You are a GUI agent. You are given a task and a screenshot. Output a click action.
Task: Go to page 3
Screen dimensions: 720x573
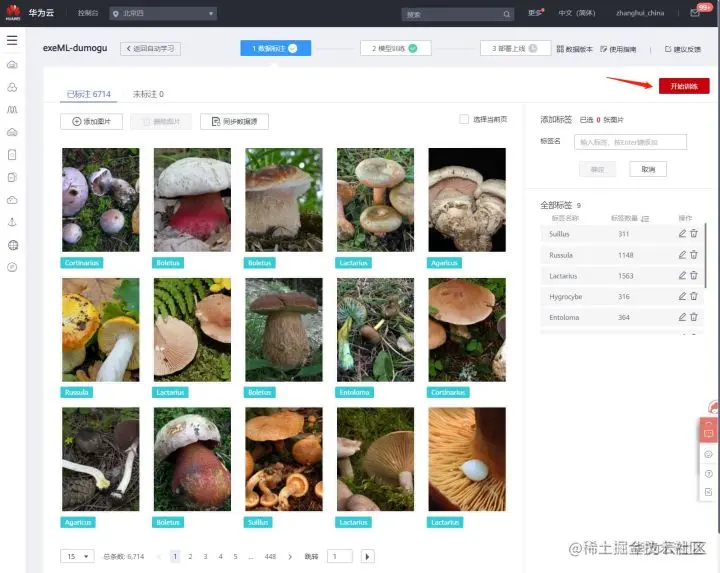coord(205,556)
